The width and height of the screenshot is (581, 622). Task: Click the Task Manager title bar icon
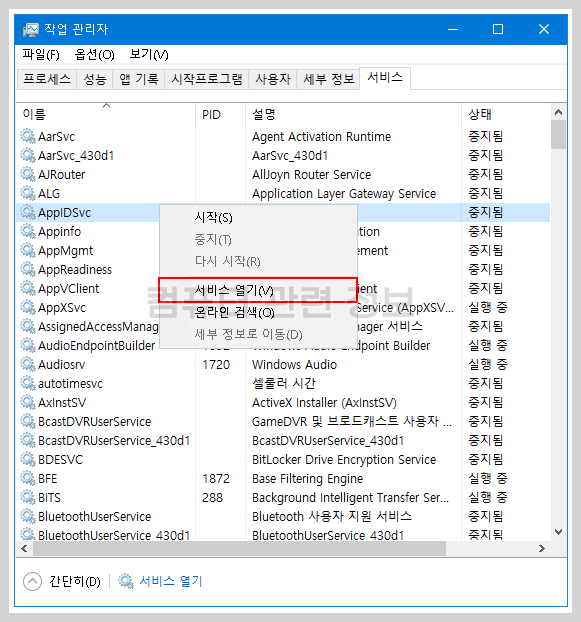pyautogui.click(x=31, y=29)
